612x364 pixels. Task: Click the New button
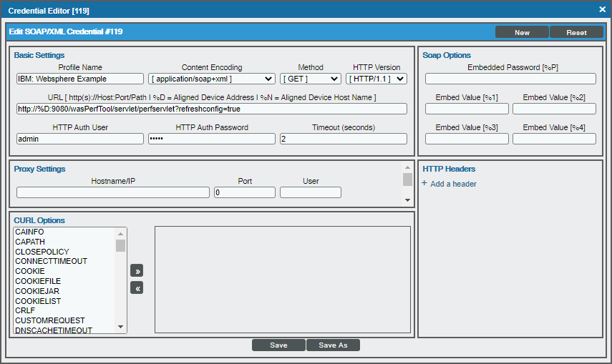click(522, 32)
